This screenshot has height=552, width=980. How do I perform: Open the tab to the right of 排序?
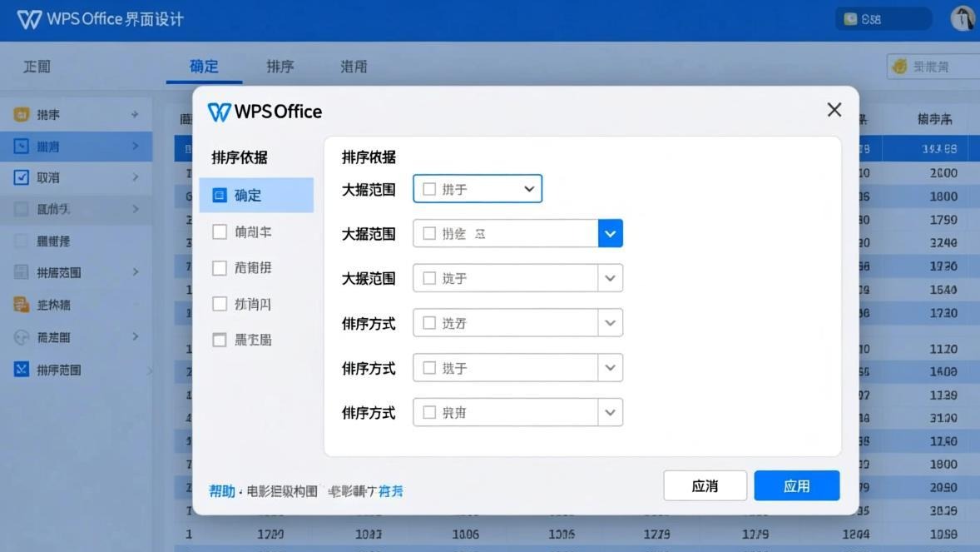coord(354,67)
